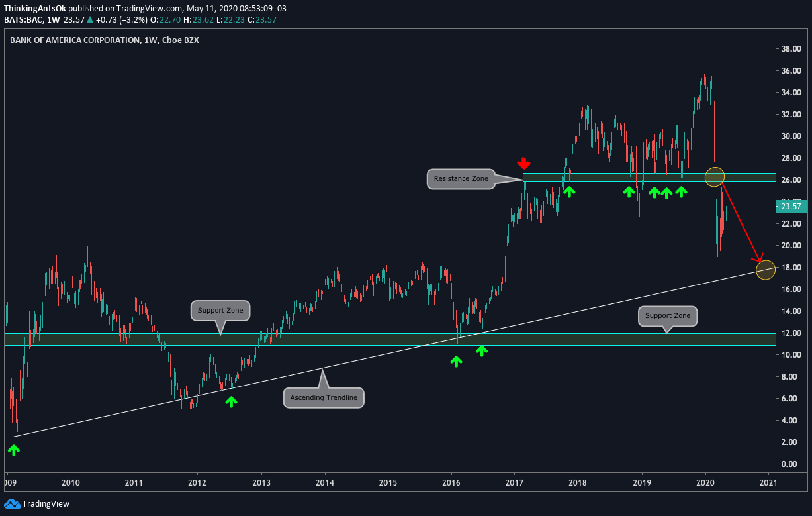Viewport: 812px width, 516px height.
Task: Click the 2019 label on the time axis
Action: [642, 482]
